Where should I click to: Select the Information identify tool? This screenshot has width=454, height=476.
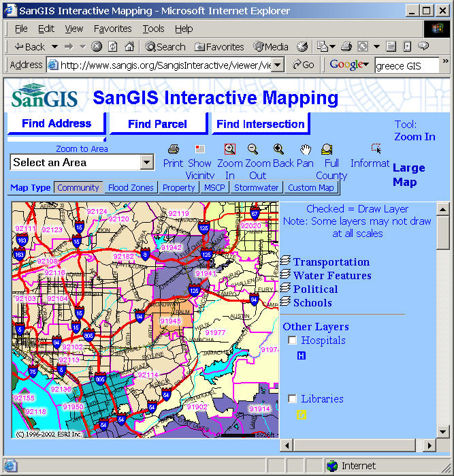click(376, 148)
